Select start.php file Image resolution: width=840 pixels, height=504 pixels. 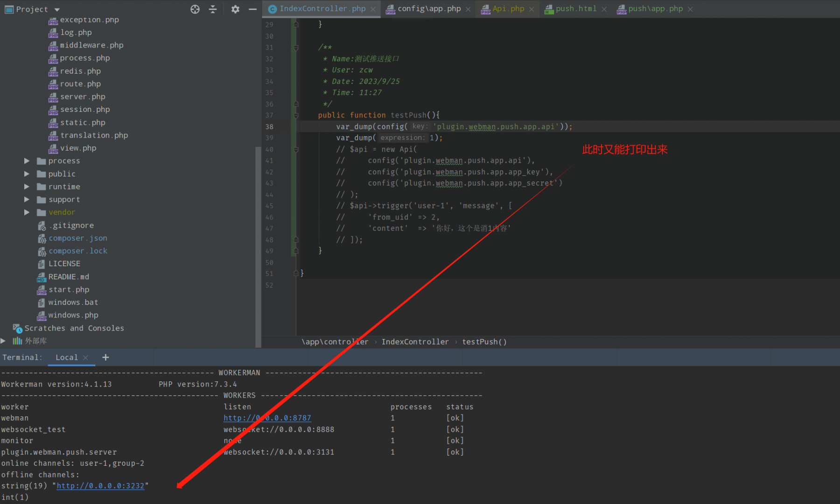pos(69,290)
